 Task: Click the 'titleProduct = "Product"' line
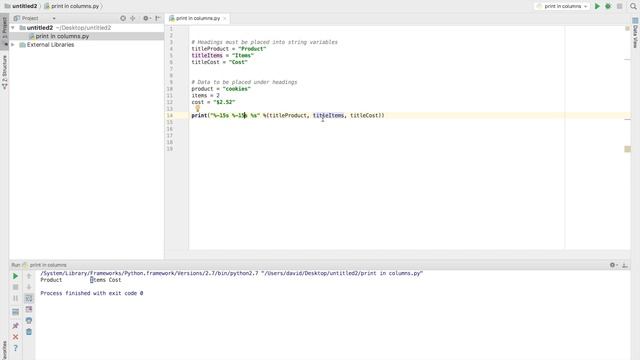(x=229, y=49)
